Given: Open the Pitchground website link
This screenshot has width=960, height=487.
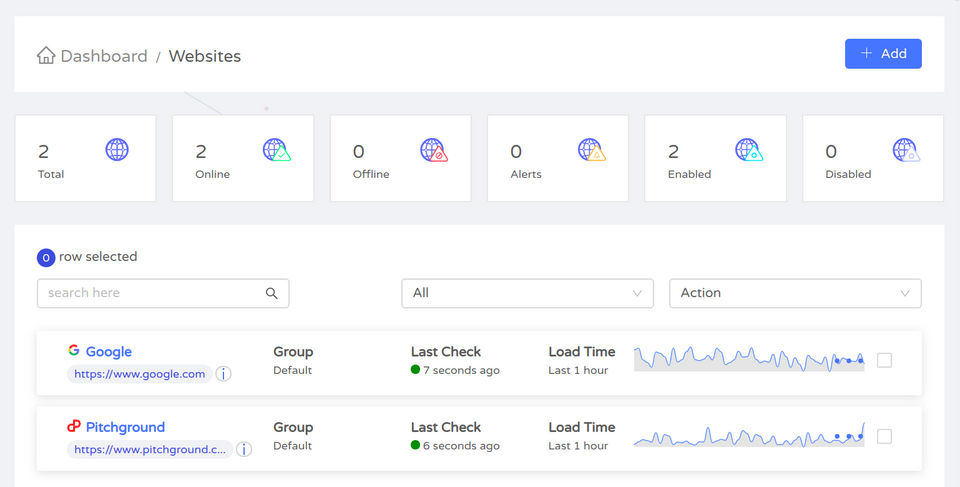Looking at the screenshot, I should [x=125, y=427].
